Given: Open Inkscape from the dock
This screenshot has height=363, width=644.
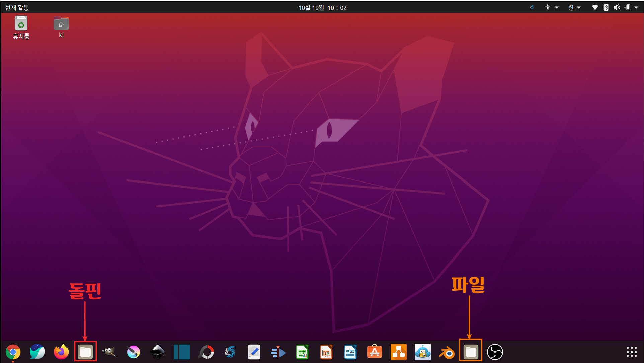Looking at the screenshot, I should point(157,352).
